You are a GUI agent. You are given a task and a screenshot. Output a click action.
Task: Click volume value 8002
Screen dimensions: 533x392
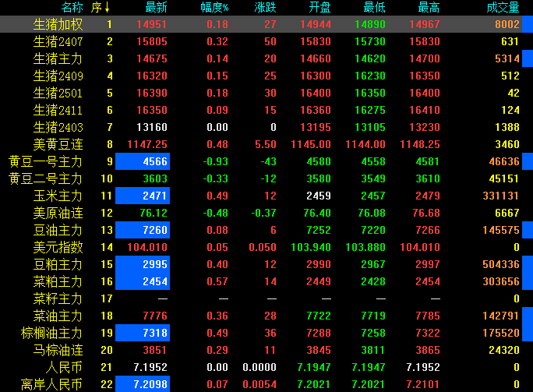(x=507, y=24)
